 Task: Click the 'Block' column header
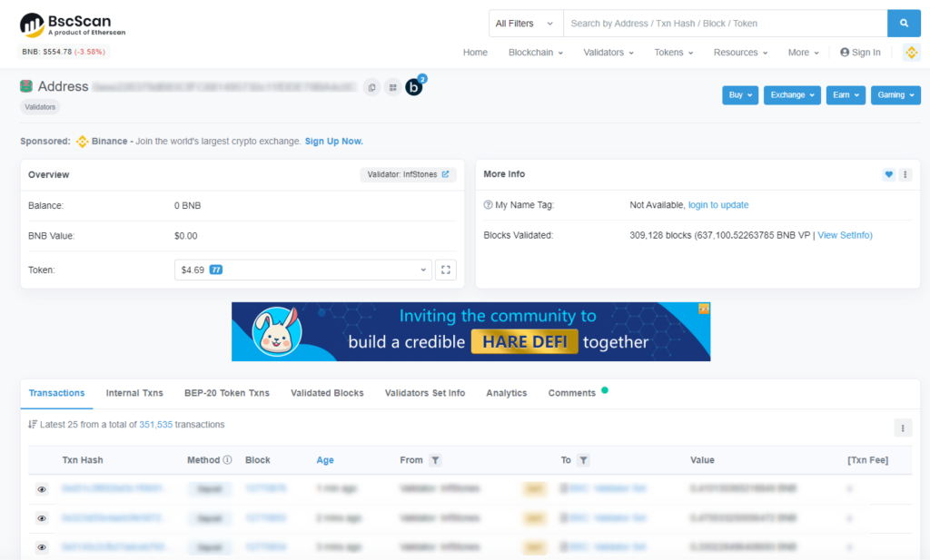click(x=257, y=460)
